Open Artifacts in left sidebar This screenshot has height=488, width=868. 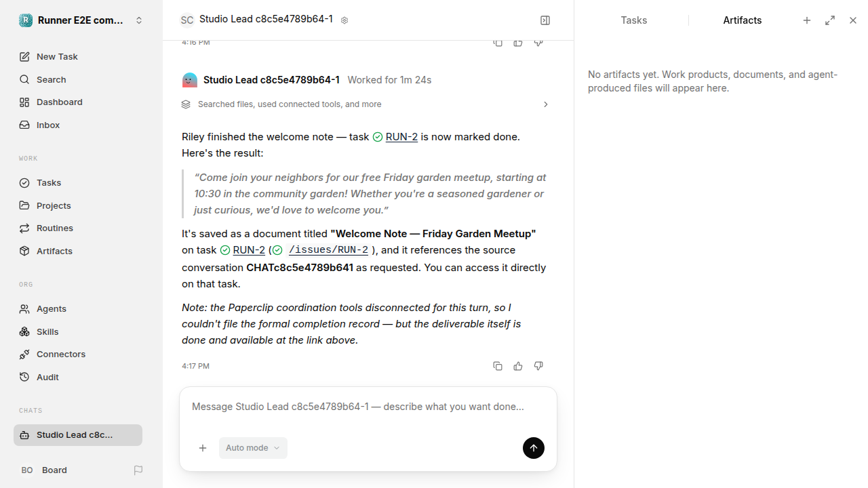pos(78,251)
